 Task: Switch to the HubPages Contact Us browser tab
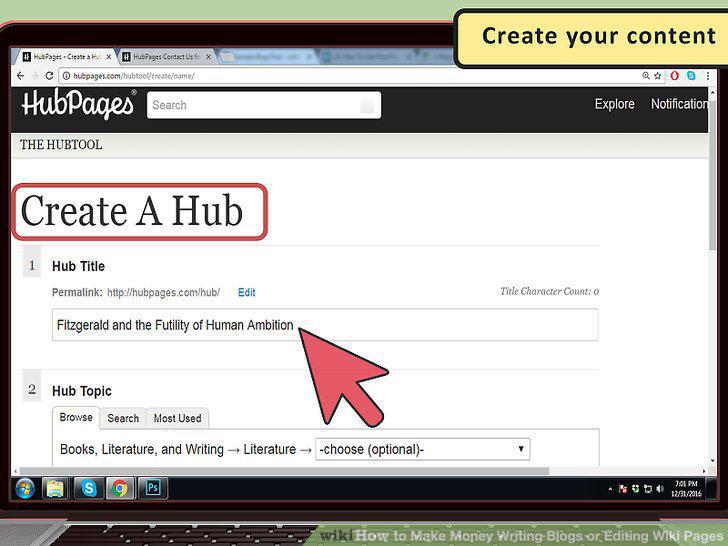point(167,57)
